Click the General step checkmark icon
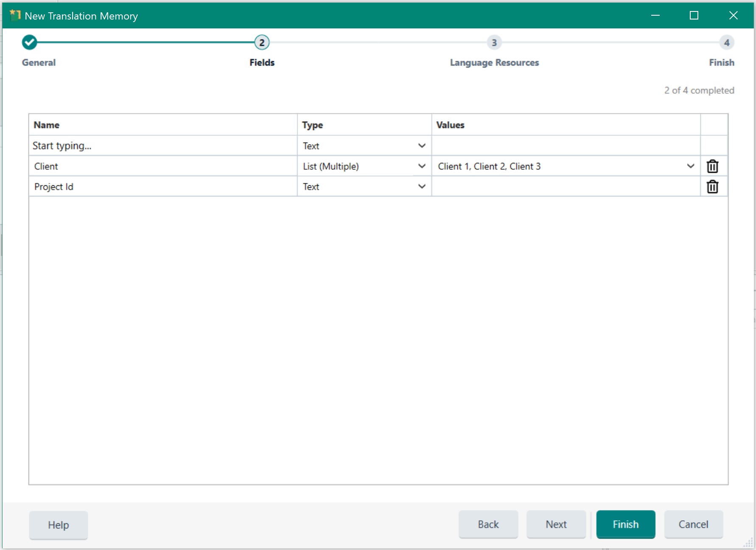Image resolution: width=756 pixels, height=550 pixels. tap(29, 42)
